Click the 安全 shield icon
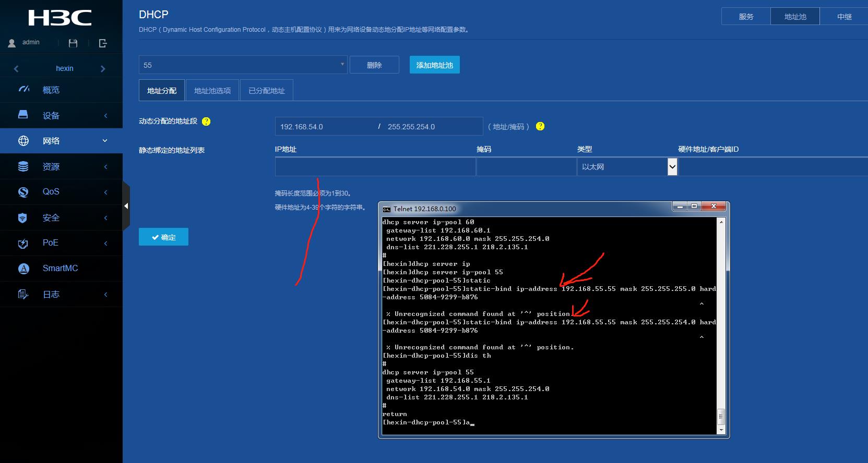This screenshot has height=463, width=868. tap(22, 218)
